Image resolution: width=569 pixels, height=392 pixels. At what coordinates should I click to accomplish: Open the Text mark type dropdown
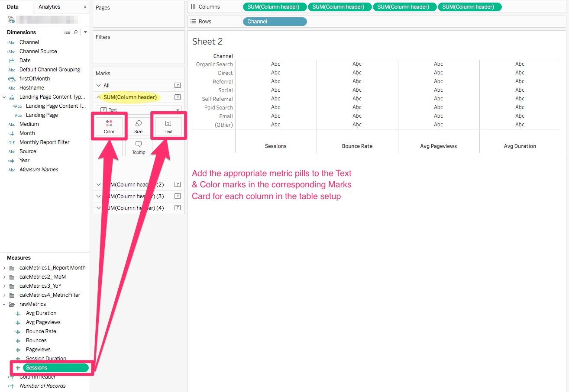pos(178,110)
